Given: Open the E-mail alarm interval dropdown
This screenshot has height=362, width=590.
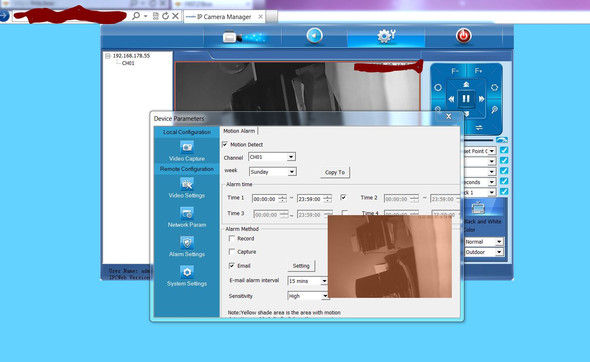Looking at the screenshot, I should click(307, 281).
